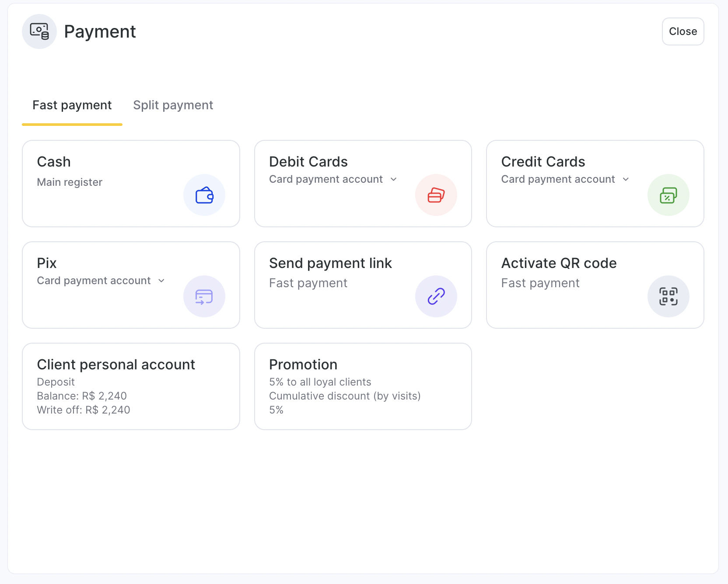Click the Cash wallet icon
Screen dimensions: 728x584
tap(204, 195)
